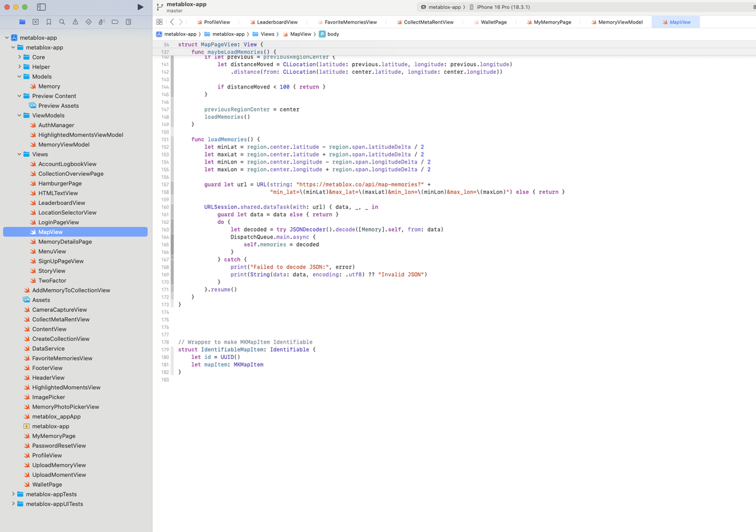Switch to the CollectMetaRentView tab

pyautogui.click(x=425, y=22)
